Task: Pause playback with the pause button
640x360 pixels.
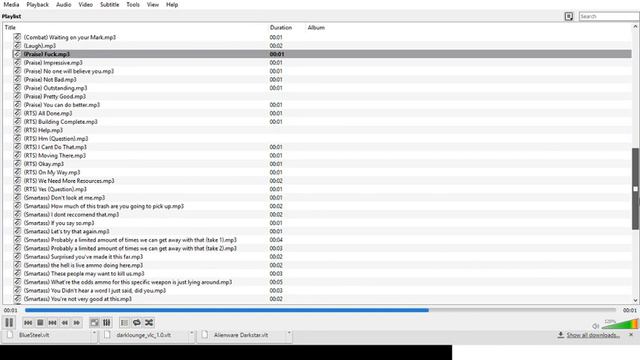Action: 9,322
